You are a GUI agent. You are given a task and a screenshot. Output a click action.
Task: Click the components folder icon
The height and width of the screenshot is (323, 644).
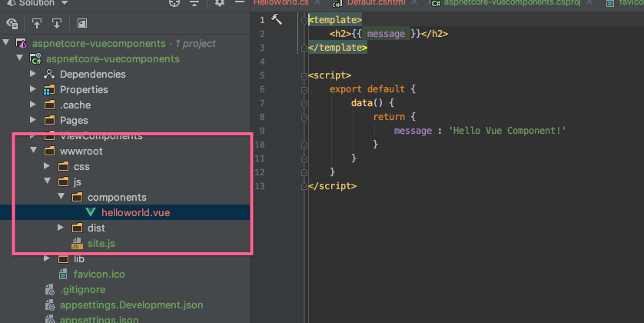pyautogui.click(x=77, y=197)
